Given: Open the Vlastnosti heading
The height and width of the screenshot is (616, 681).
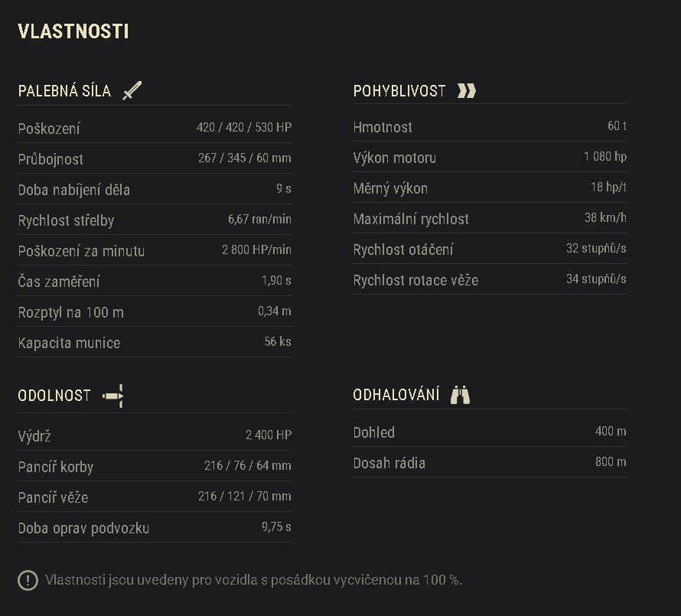Looking at the screenshot, I should click(x=73, y=32).
